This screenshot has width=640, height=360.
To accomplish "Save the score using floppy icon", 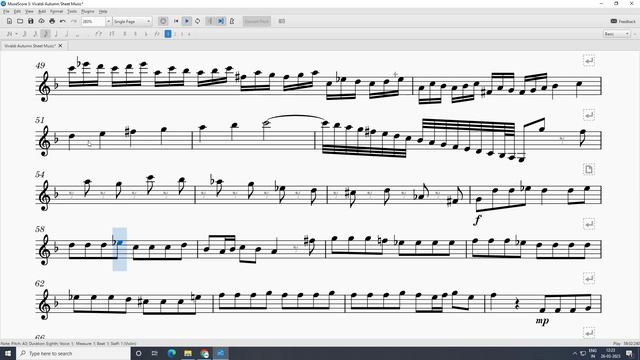I will (31, 21).
